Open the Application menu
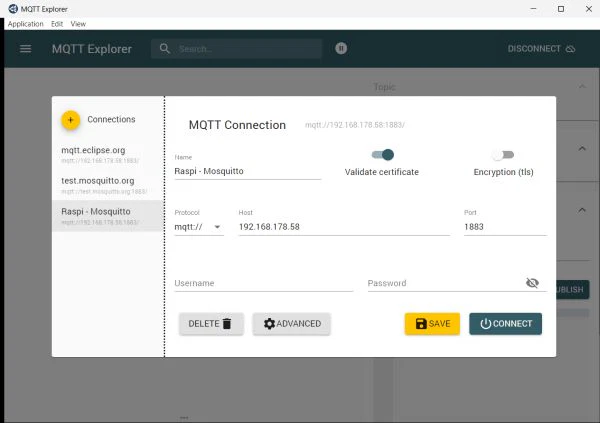 click(x=25, y=23)
